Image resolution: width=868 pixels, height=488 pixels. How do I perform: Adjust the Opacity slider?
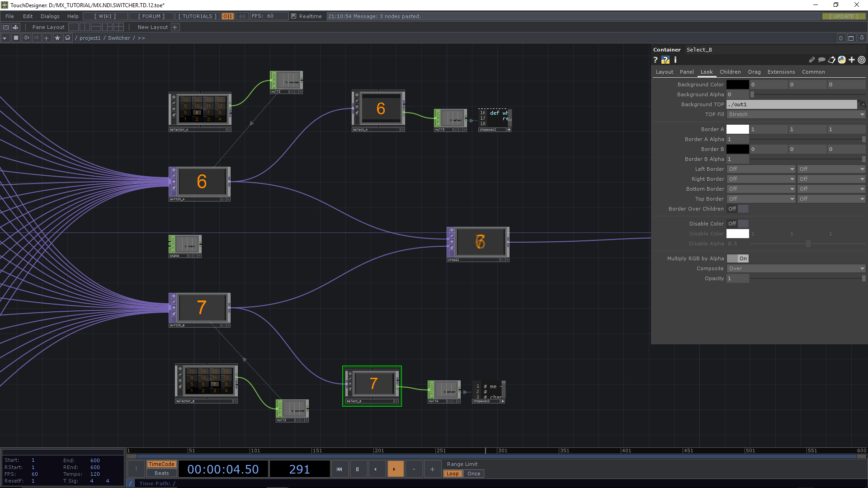point(808,278)
